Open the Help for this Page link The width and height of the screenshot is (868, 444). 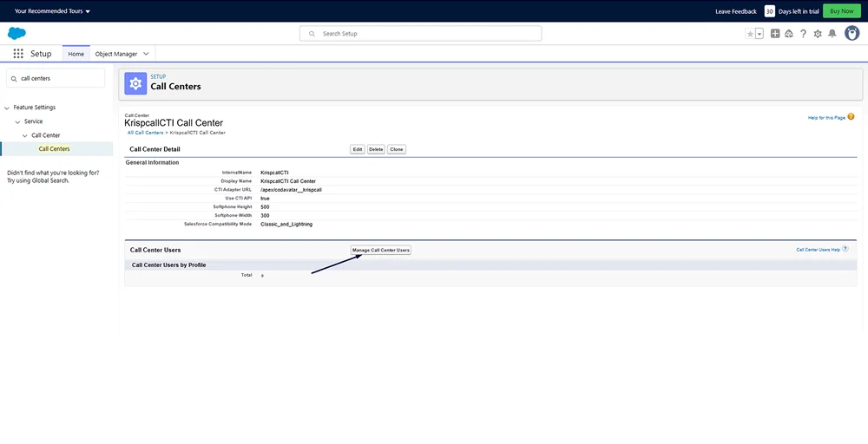(x=826, y=118)
